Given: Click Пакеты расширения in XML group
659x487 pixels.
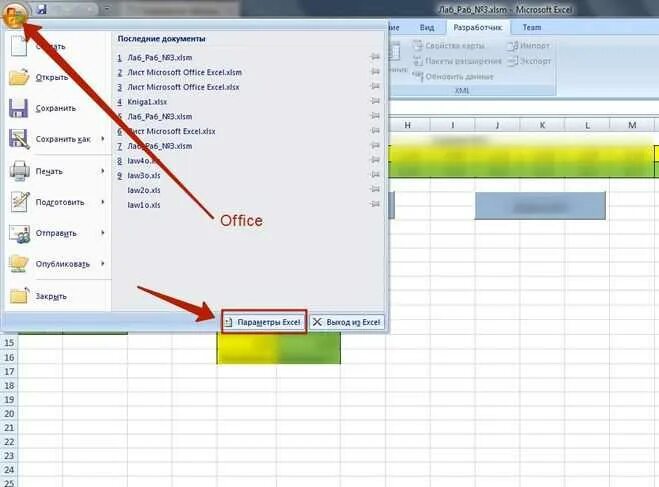Looking at the screenshot, I should pyautogui.click(x=457, y=61).
